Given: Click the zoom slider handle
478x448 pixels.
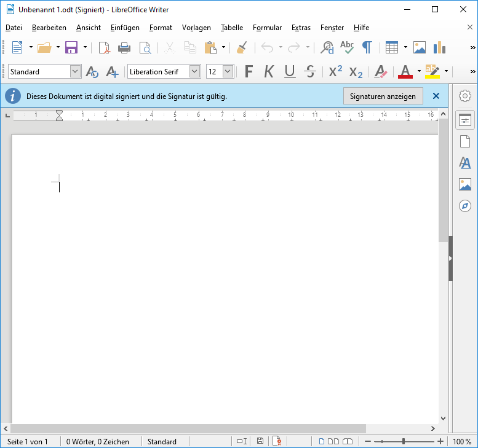Looking at the screenshot, I should point(404,441).
